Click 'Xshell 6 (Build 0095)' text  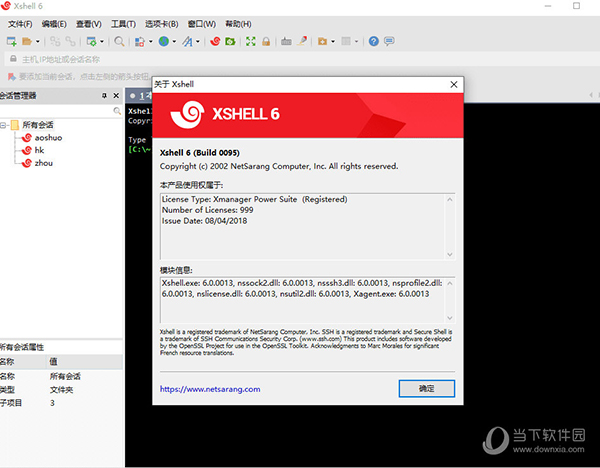(x=200, y=153)
